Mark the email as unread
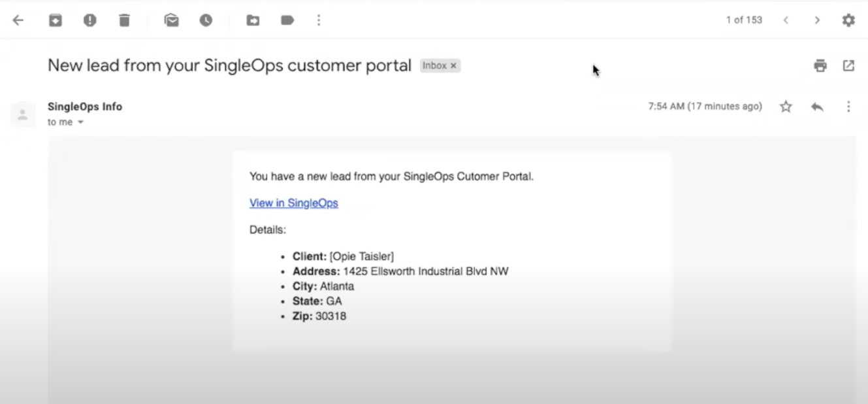The width and height of the screenshot is (868, 404). tap(172, 20)
